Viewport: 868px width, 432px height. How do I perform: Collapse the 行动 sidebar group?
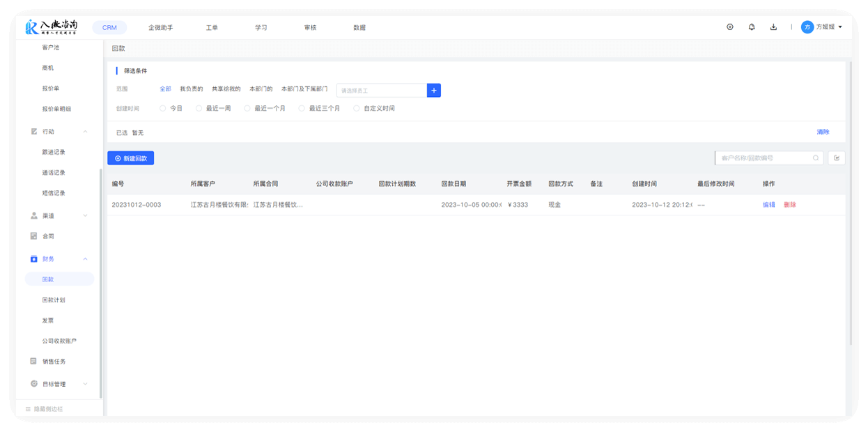tap(86, 132)
